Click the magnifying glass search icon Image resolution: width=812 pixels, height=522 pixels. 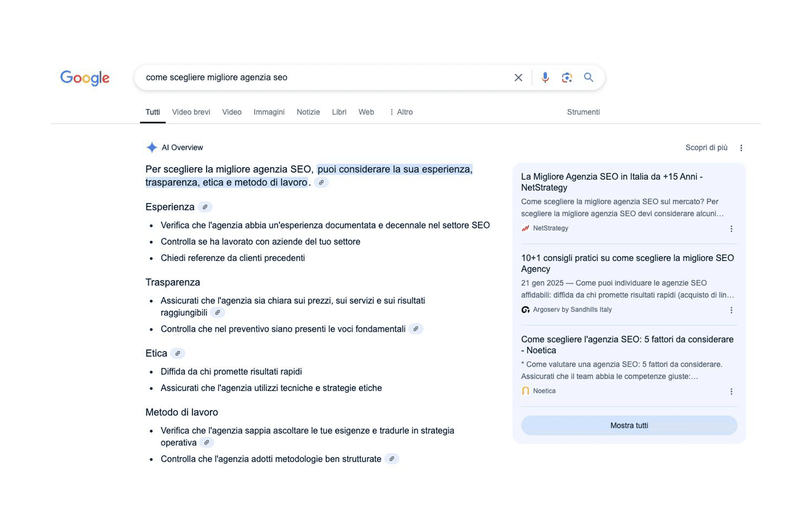point(589,77)
